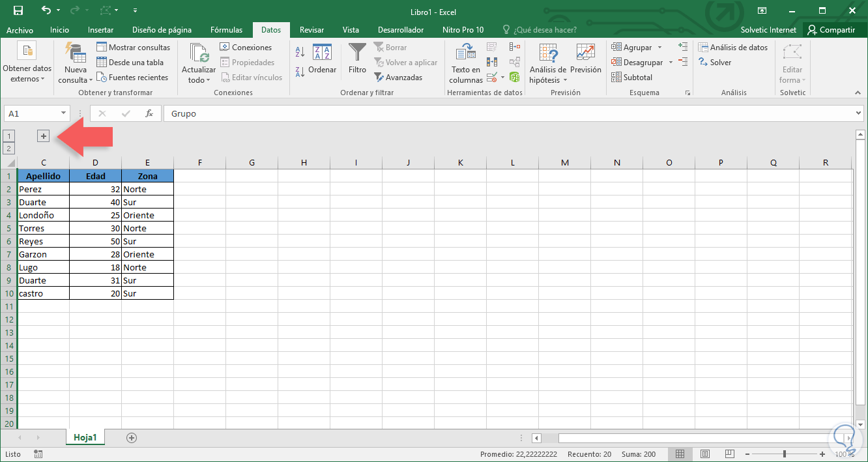
Task: Open Archivo tab
Action: 20,30
